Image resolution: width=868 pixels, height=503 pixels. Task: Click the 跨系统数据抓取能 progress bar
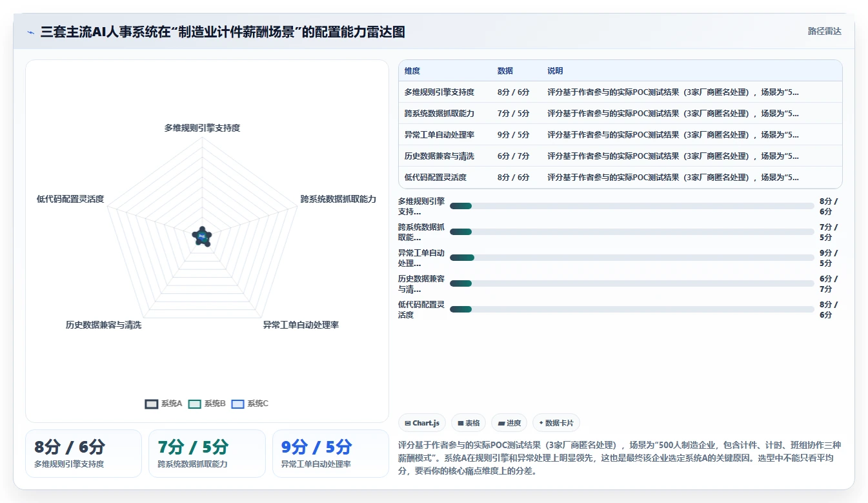[632, 232]
